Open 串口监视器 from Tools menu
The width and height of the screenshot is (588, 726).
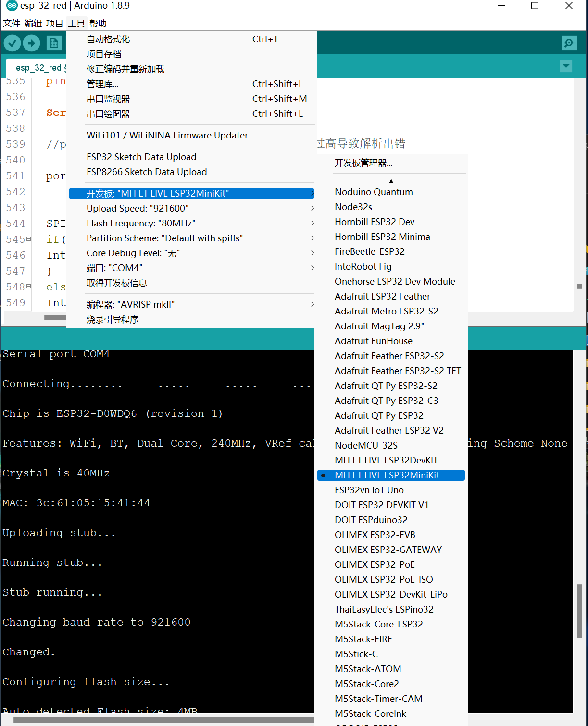point(191,99)
